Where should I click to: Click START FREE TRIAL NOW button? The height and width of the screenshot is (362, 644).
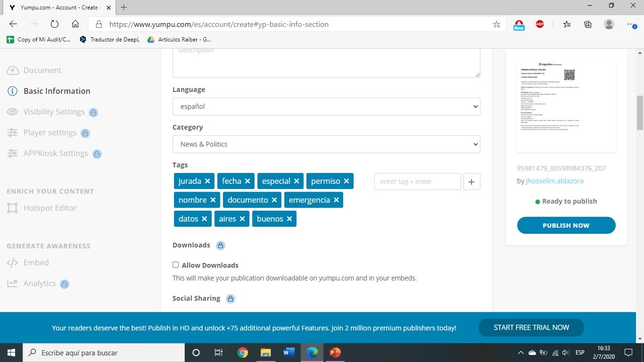(531, 327)
